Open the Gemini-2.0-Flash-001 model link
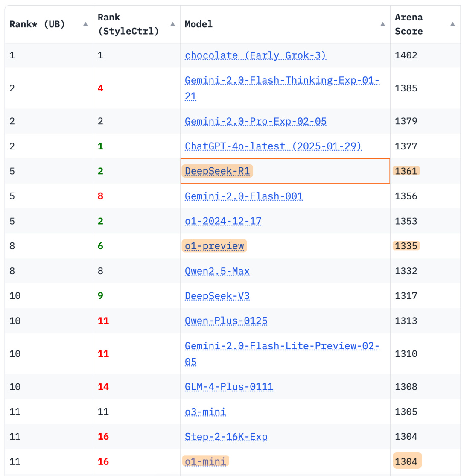Screen dimensions: 461x476 243,196
